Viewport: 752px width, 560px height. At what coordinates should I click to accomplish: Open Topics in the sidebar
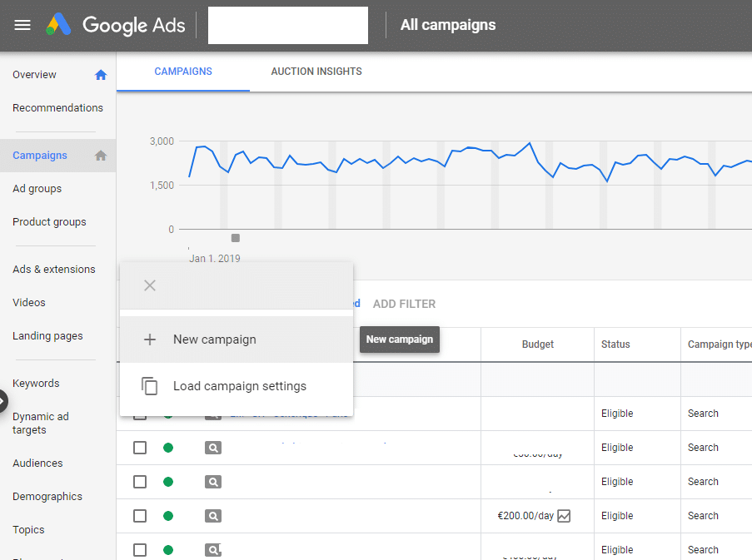tap(28, 530)
